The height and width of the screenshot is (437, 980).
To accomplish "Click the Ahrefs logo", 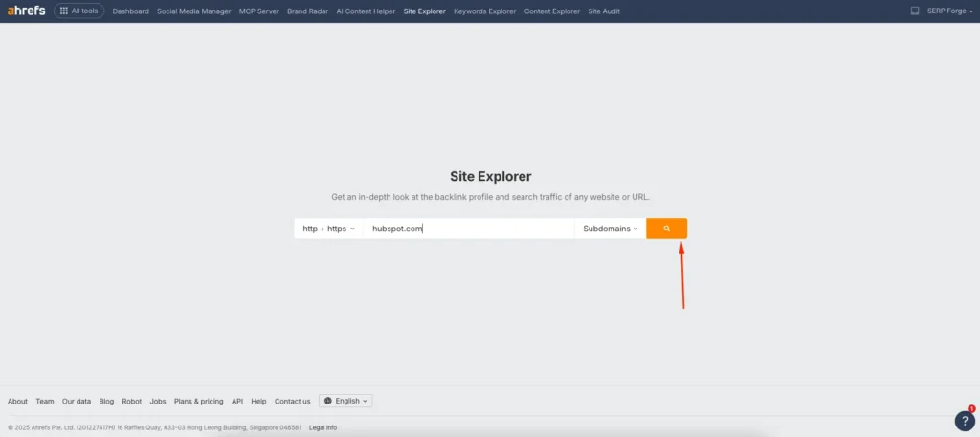I will point(26,11).
